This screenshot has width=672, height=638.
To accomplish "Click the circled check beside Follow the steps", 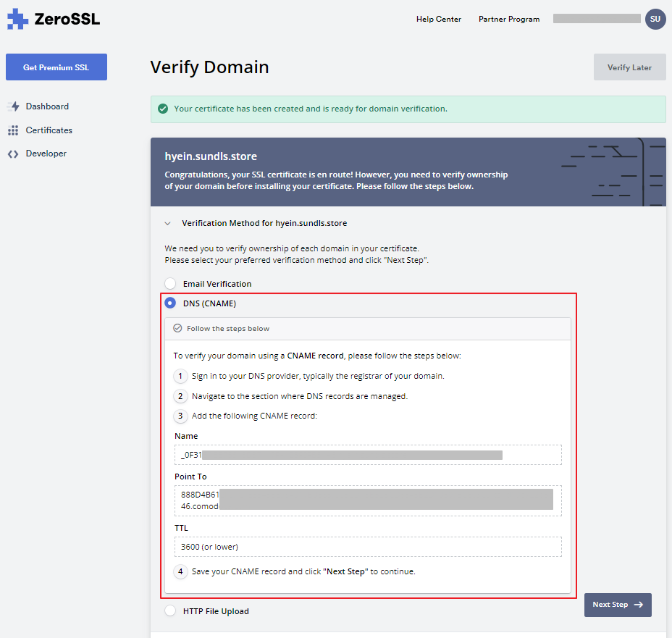I will pyautogui.click(x=177, y=328).
